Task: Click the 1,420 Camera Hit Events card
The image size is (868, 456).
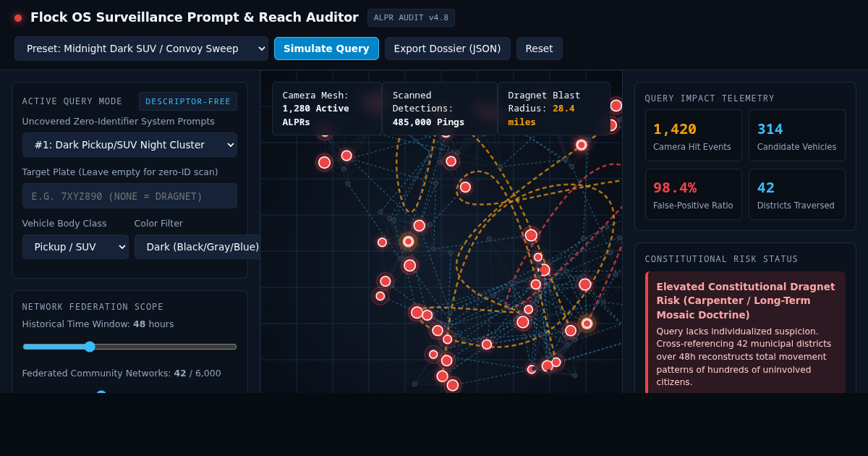Action: coord(693,135)
